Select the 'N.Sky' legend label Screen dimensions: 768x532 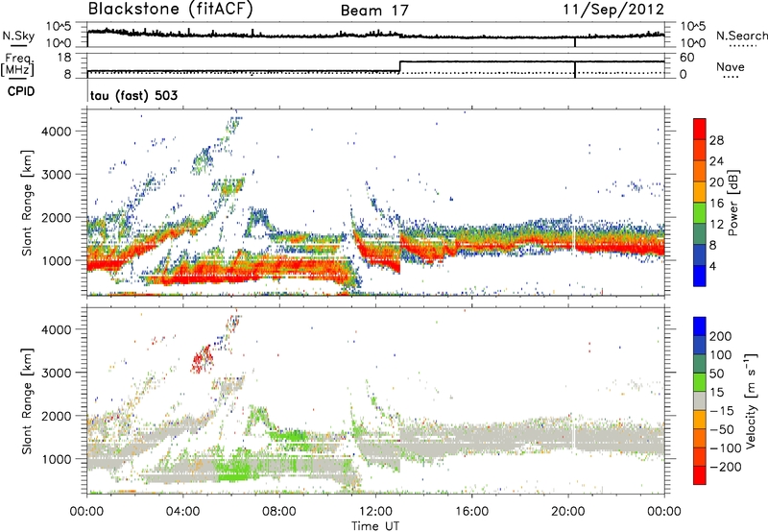click(18, 36)
